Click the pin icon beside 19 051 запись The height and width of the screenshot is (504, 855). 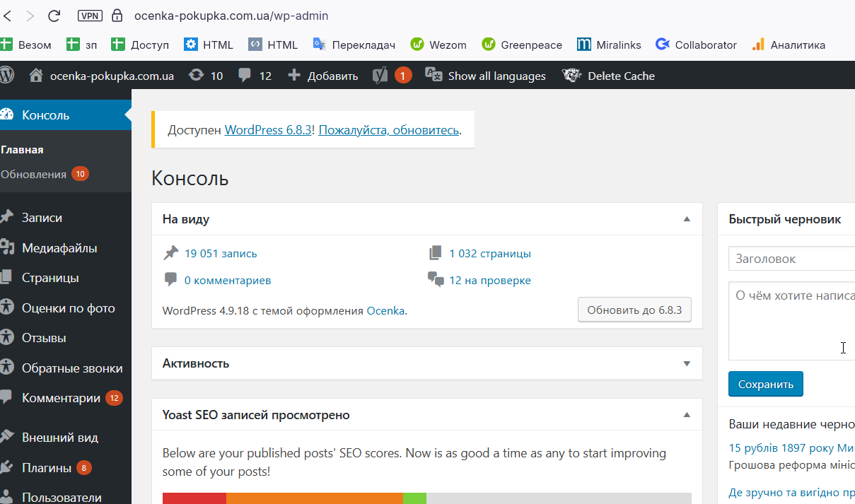point(170,253)
